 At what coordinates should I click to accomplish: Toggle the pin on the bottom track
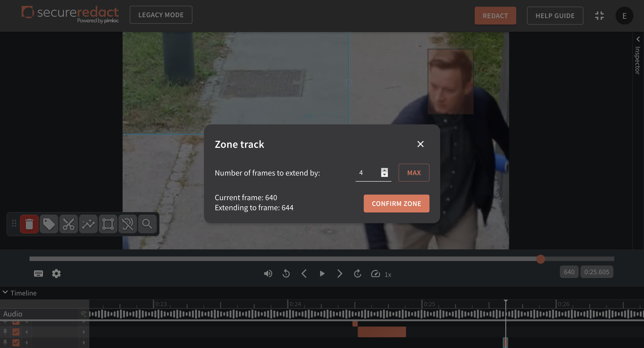click(x=6, y=343)
